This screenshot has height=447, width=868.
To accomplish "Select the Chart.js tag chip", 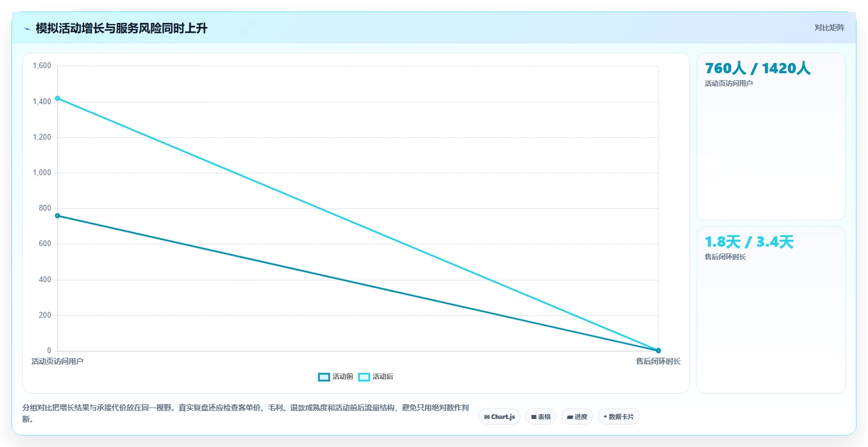I will coord(499,417).
